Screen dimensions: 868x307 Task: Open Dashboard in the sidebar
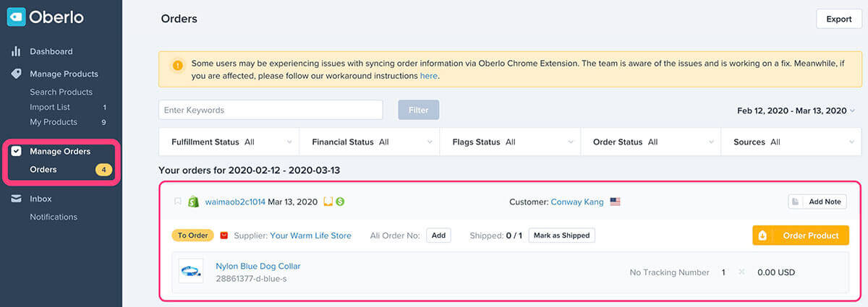[x=51, y=52]
